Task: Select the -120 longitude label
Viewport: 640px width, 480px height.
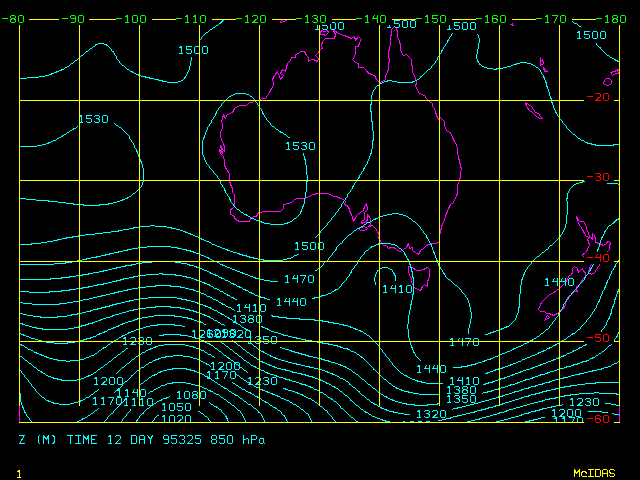Action: click(x=255, y=19)
